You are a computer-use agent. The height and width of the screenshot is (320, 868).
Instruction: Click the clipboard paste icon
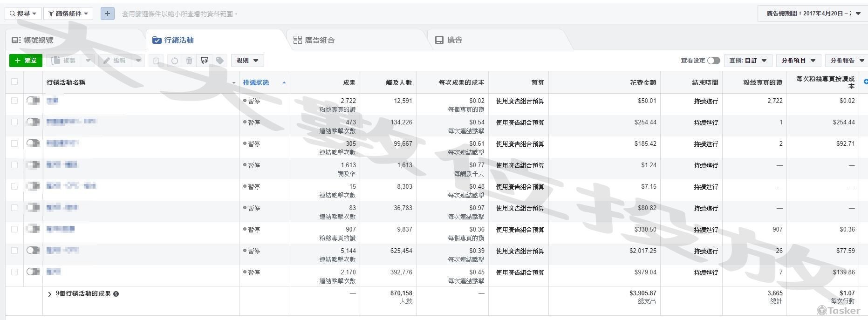point(157,61)
